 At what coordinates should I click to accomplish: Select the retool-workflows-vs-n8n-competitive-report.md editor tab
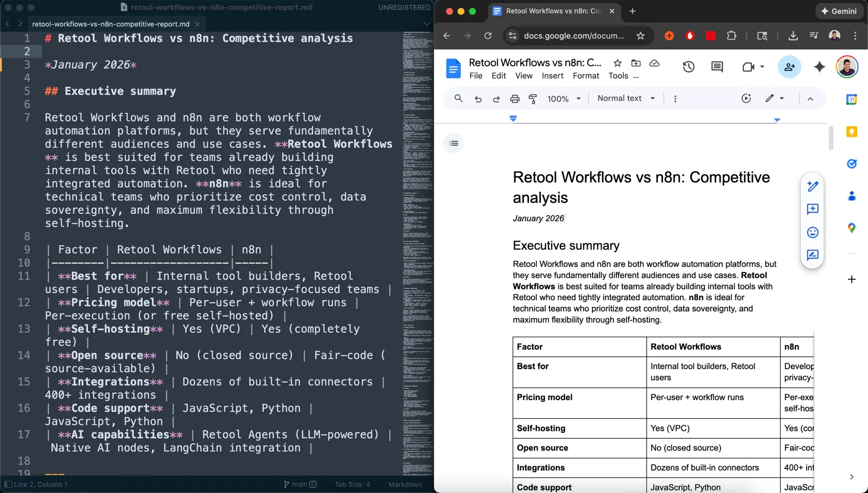click(x=111, y=24)
